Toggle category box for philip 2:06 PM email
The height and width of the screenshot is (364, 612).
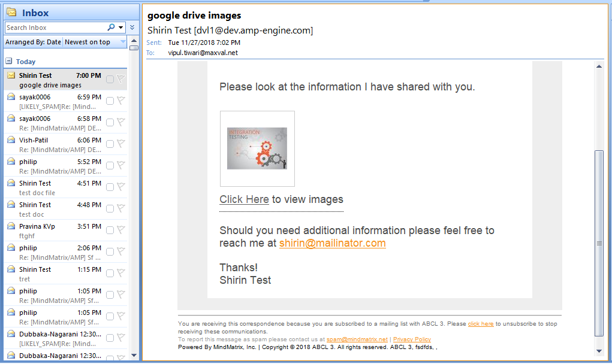[x=110, y=251]
